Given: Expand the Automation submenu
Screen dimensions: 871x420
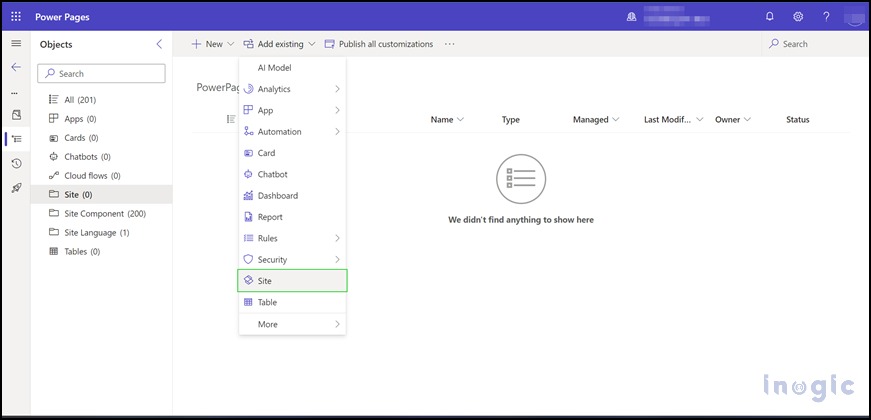Looking at the screenshot, I should [292, 132].
